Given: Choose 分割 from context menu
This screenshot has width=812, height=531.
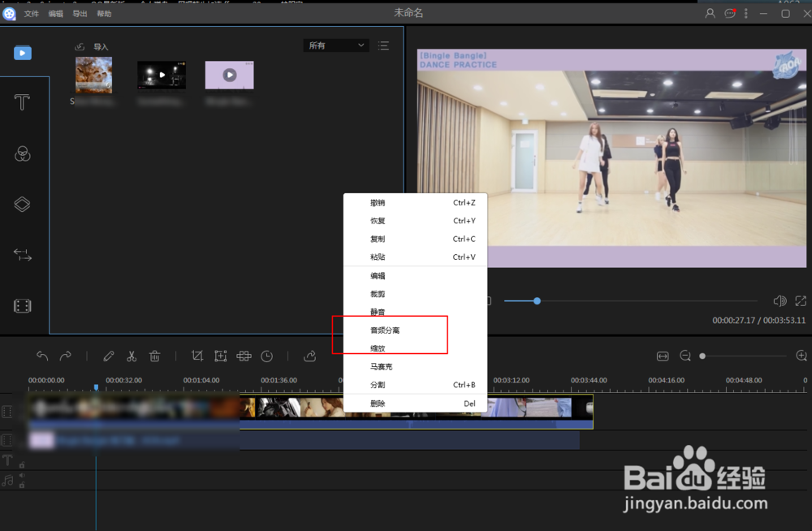Looking at the screenshot, I should pos(415,385).
